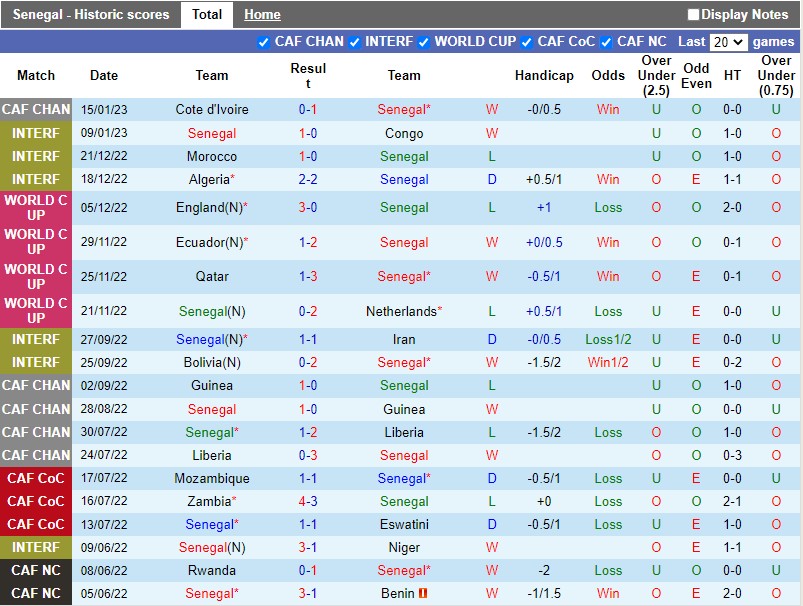
Task: Click the Win1/2 odds in Bolivia row
Action: click(x=608, y=363)
